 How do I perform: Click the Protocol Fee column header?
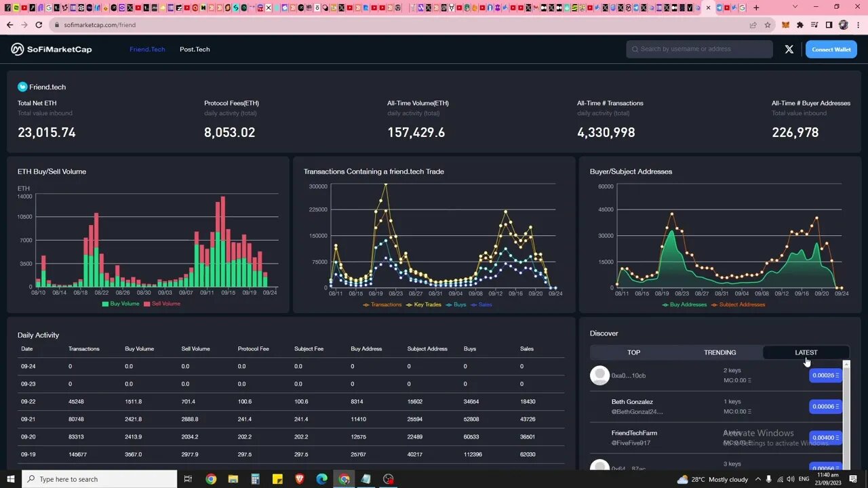[x=254, y=349]
